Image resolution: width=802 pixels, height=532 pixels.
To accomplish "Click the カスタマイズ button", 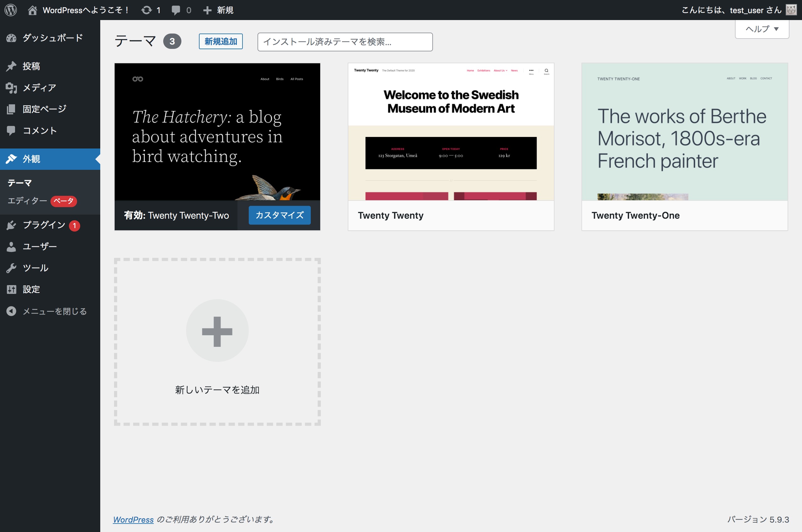I will [279, 215].
